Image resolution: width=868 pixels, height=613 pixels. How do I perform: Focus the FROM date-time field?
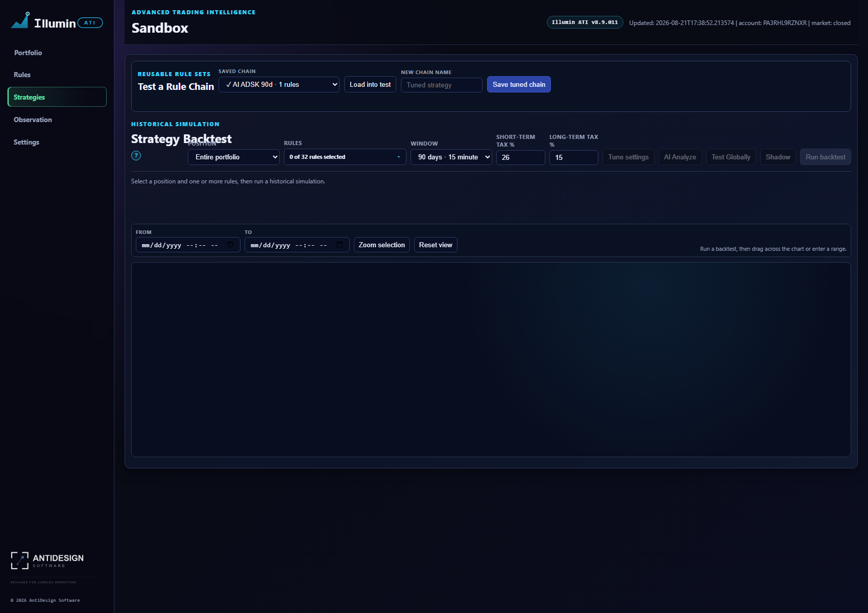coord(188,245)
